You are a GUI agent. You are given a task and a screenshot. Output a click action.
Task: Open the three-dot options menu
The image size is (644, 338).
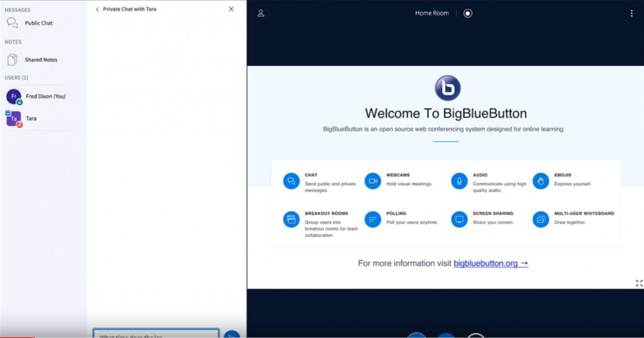point(631,14)
